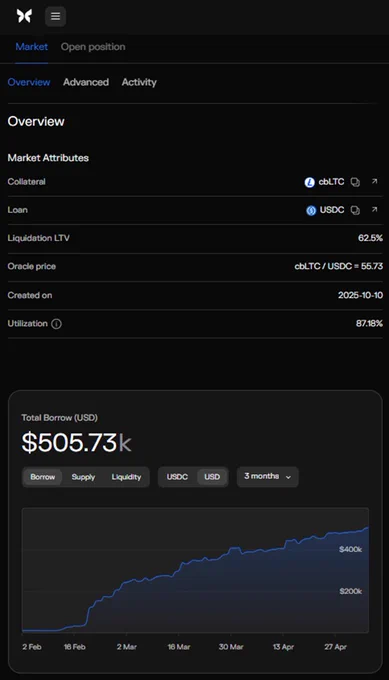The width and height of the screenshot is (389, 680).
Task: Click the created date 2025-10-10
Action: pyautogui.click(x=360, y=295)
